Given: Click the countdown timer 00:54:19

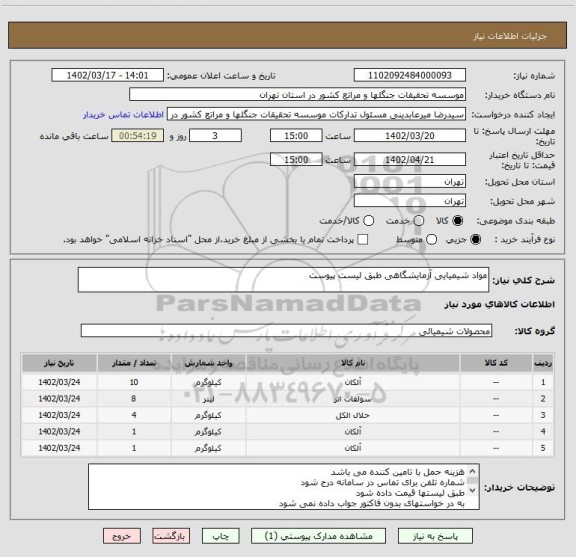Looking at the screenshot, I should (x=138, y=136).
